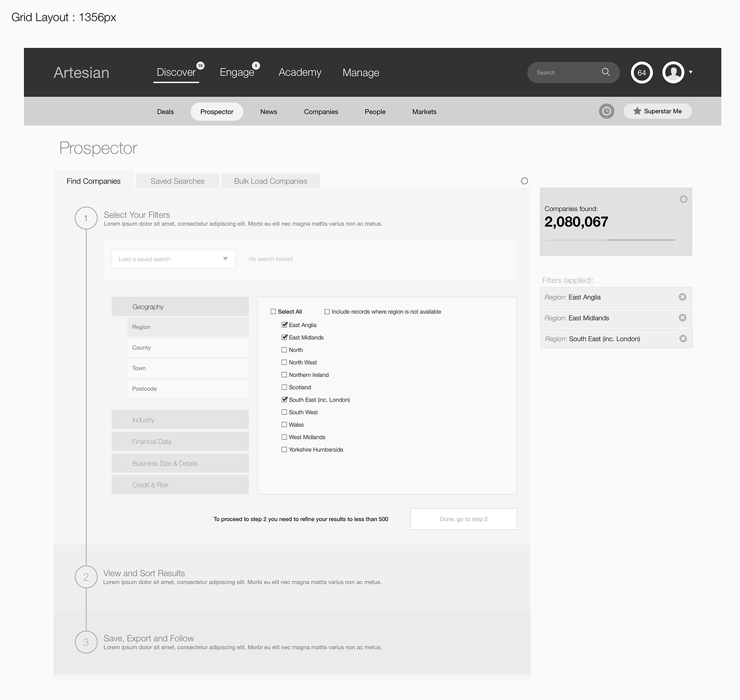740x700 pixels.
Task: Enable the Scotland region checkbox
Action: coord(285,387)
